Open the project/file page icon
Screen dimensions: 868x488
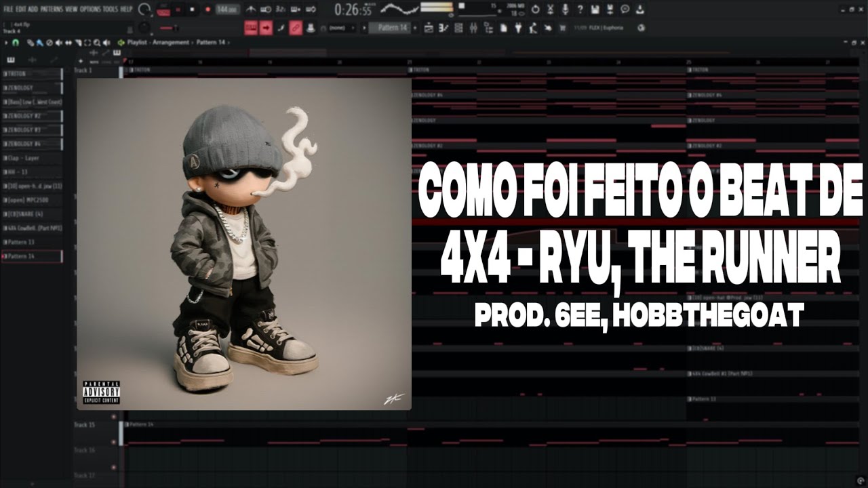point(503,28)
